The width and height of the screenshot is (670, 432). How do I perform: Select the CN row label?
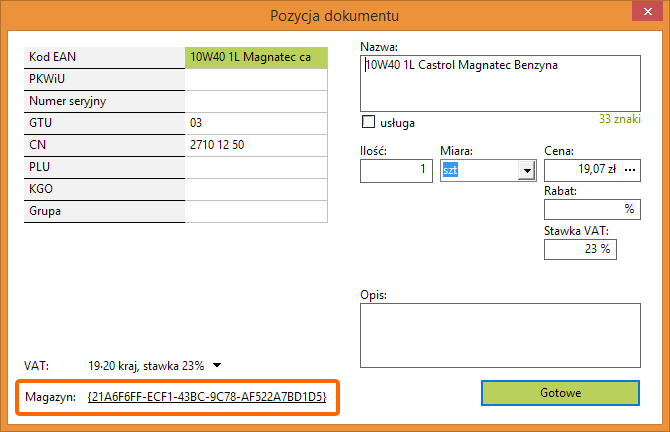tap(104, 145)
